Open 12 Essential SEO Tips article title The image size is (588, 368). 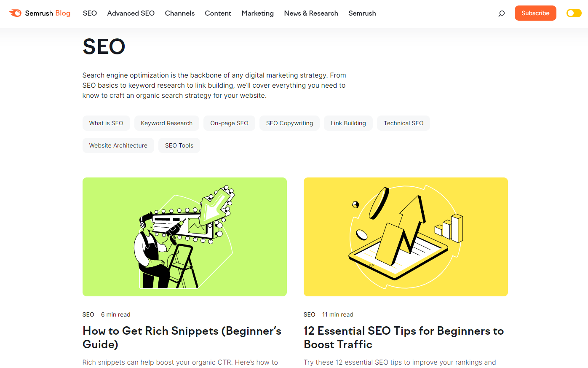tap(404, 338)
